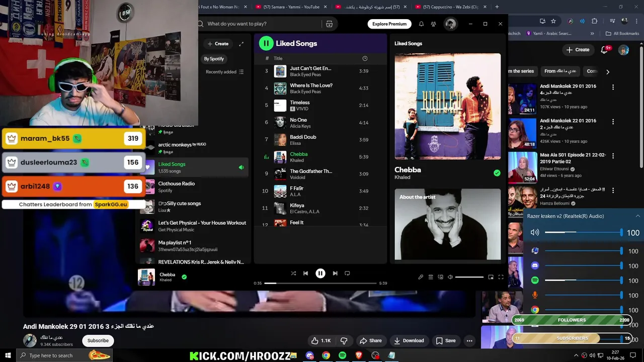Expand Your Library with the arrows icon
Image resolution: width=644 pixels, height=362 pixels.
241,44
